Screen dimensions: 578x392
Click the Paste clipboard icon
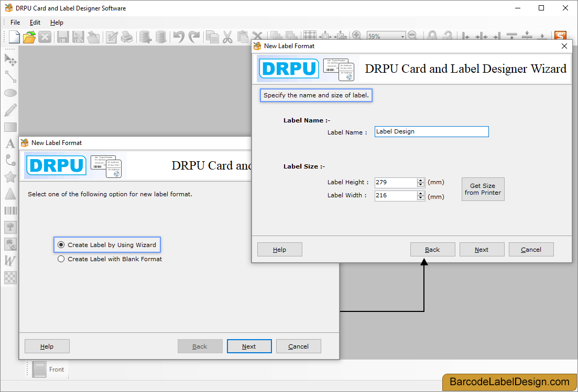pos(243,37)
